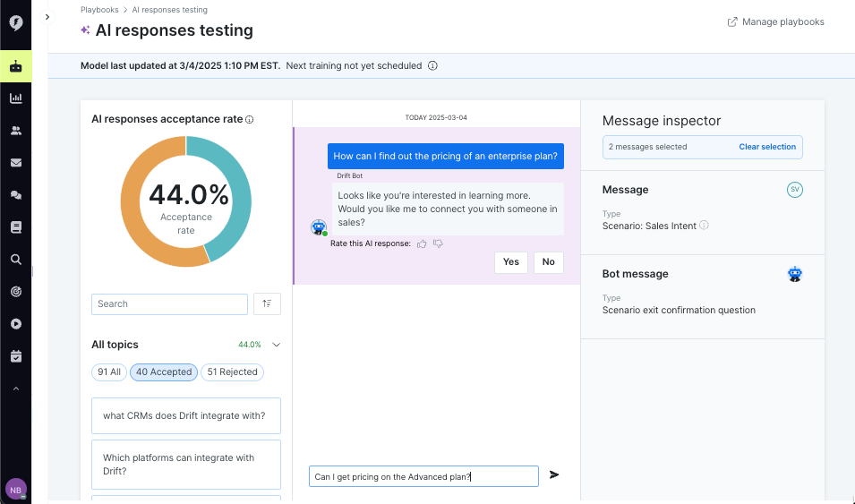Answer Yes to the bot question
This screenshot has width=855, height=504.
pos(511,262)
